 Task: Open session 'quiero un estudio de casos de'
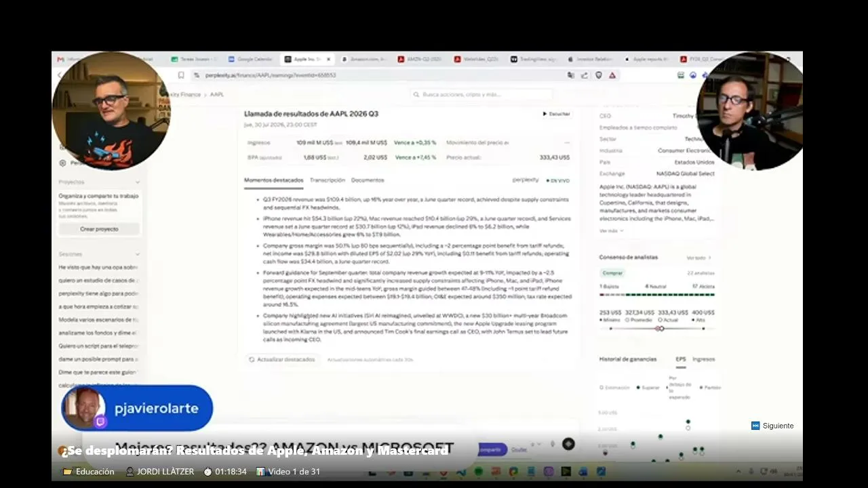click(98, 281)
